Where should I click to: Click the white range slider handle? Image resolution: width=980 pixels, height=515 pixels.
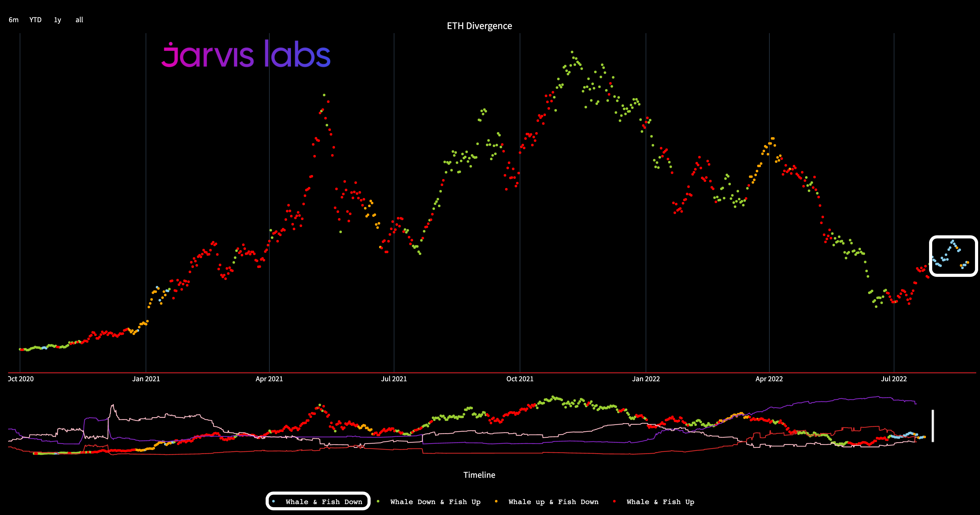click(932, 426)
